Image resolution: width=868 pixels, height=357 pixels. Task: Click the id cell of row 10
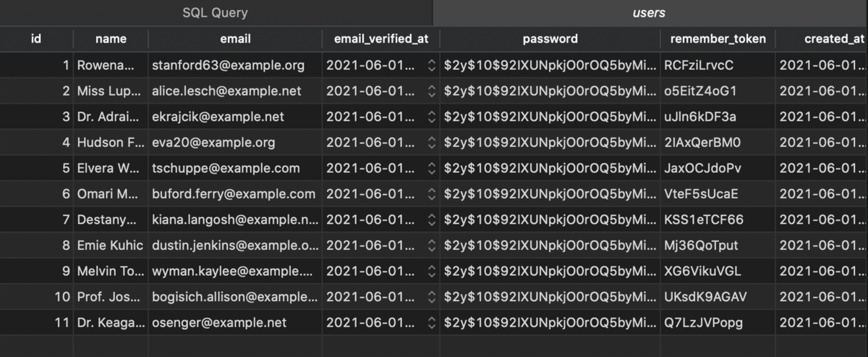tap(61, 297)
